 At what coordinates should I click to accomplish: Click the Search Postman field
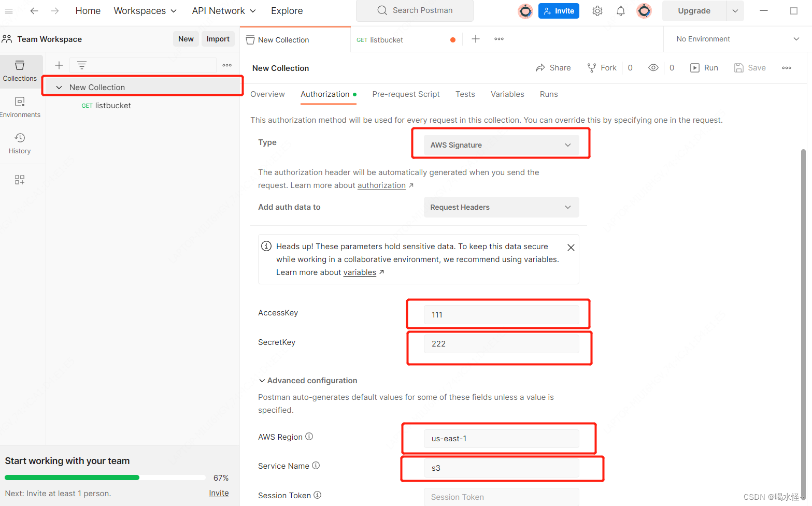(415, 10)
